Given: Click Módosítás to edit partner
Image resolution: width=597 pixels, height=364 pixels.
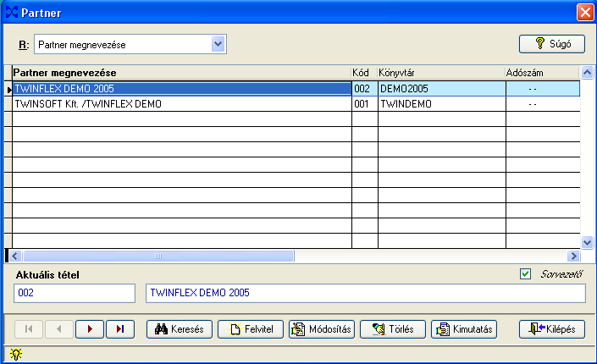Looking at the screenshot, I should 322,329.
